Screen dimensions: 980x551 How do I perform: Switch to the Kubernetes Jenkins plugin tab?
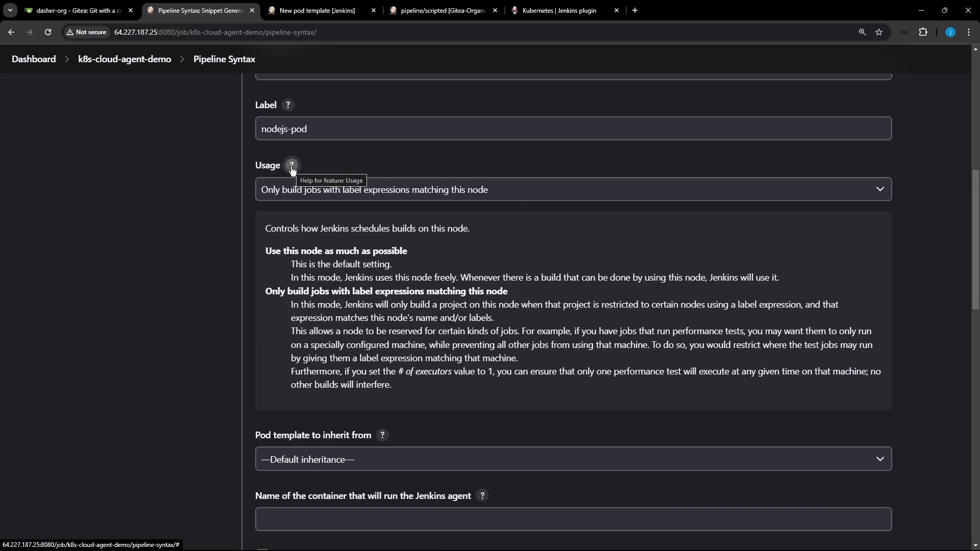point(559,11)
